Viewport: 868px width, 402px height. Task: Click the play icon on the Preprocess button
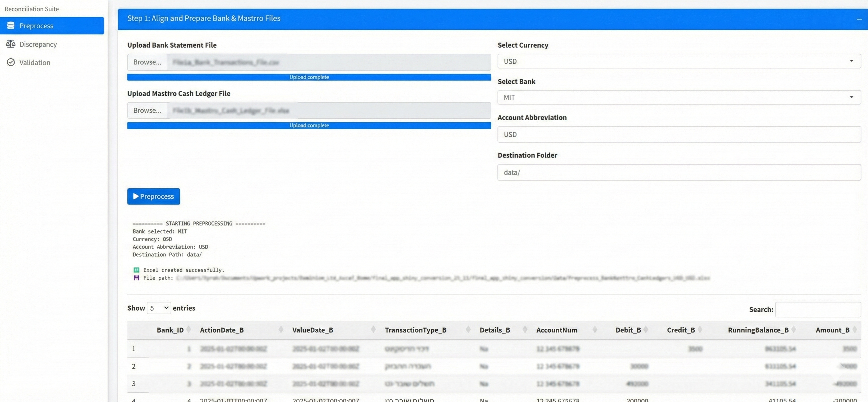(136, 196)
